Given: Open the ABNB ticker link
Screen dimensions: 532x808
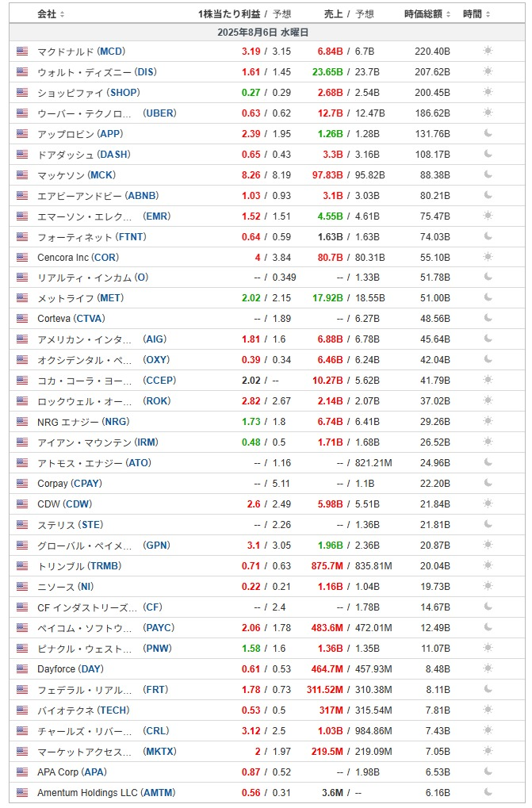Looking at the screenshot, I should (142, 196).
